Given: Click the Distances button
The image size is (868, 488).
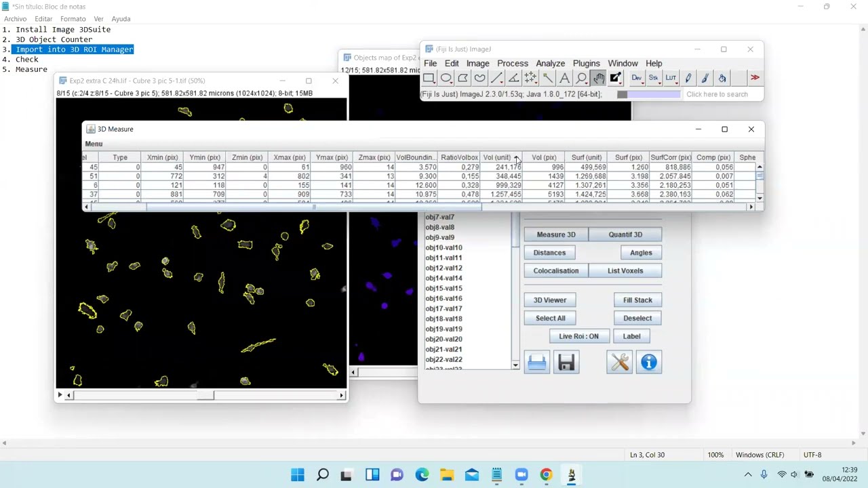Looking at the screenshot, I should (x=549, y=253).
